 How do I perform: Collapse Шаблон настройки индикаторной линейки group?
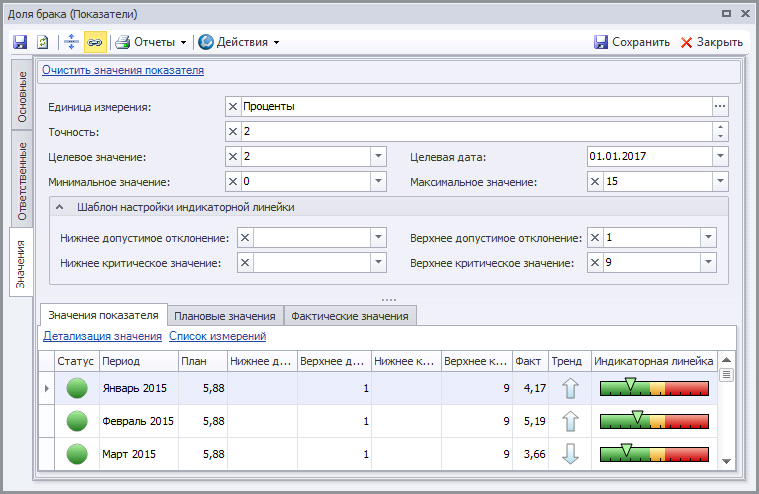pyautogui.click(x=60, y=207)
